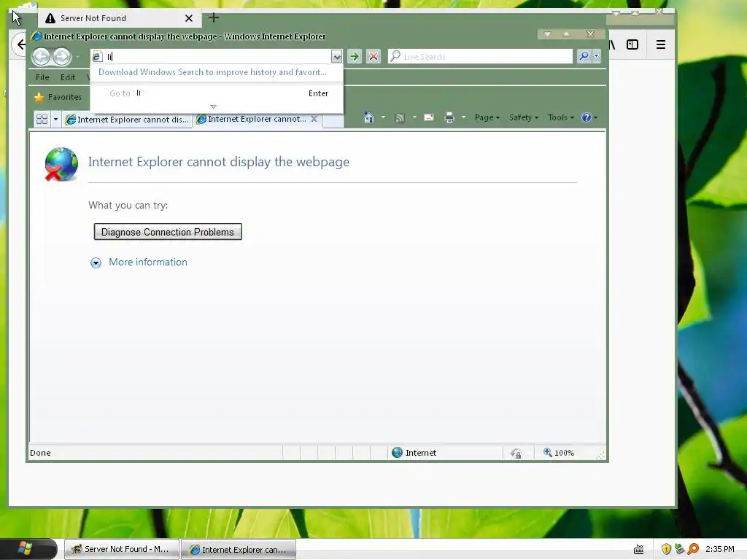The image size is (747, 560).
Task: Open the Edit menu
Action: [68, 77]
